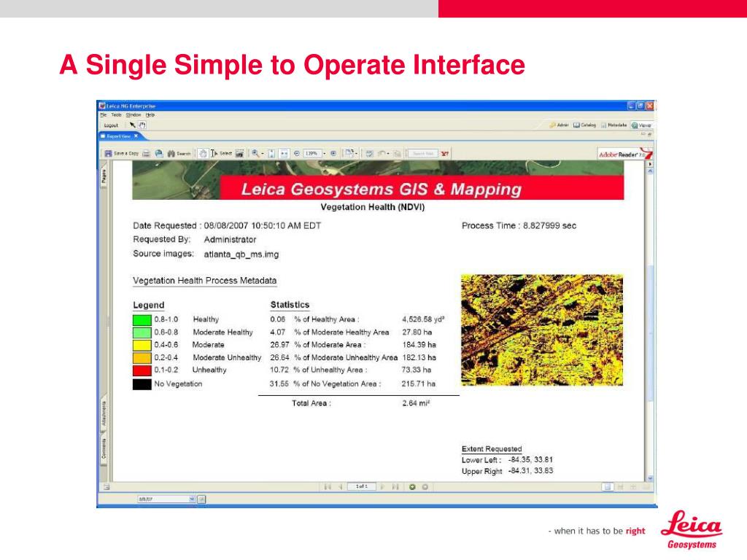Switch to the Report View tab
Viewport: 747px width, 560px height.
(118, 136)
